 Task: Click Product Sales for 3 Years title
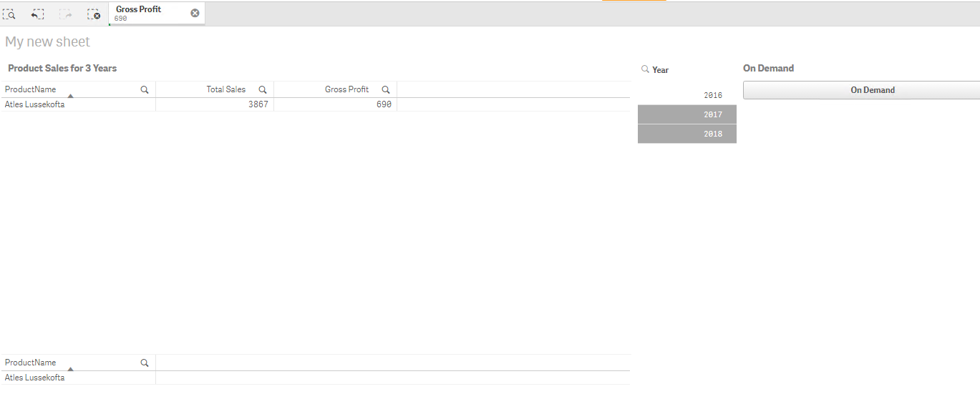coord(62,68)
